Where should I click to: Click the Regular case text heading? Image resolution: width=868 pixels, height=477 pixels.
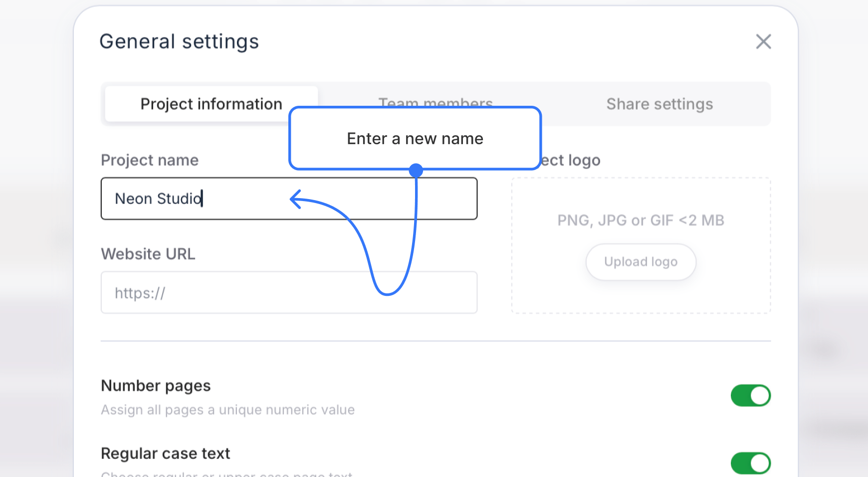166,453
